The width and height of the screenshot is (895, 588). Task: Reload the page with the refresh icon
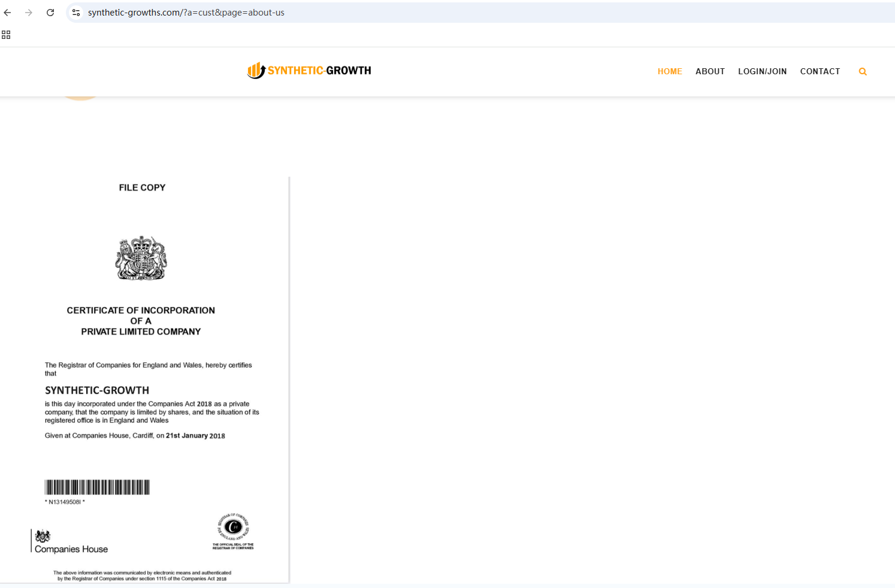pos(50,13)
